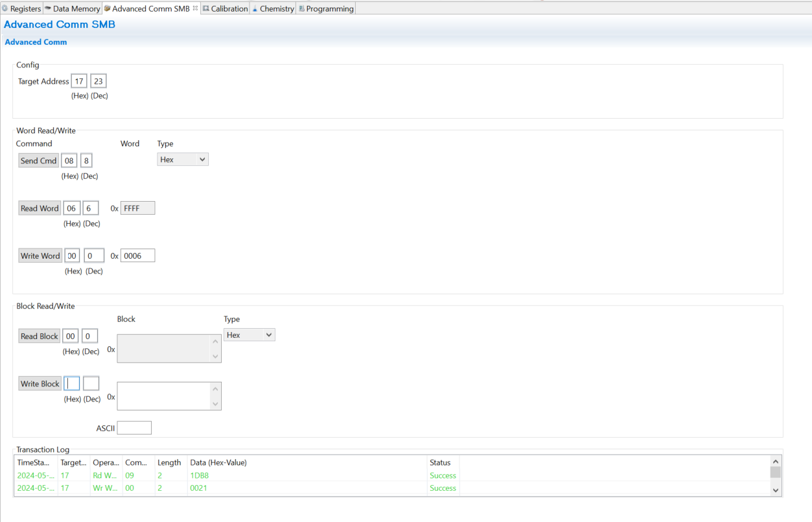Click Read Block area scroll down arrow
The image size is (812, 522).
pyautogui.click(x=215, y=356)
